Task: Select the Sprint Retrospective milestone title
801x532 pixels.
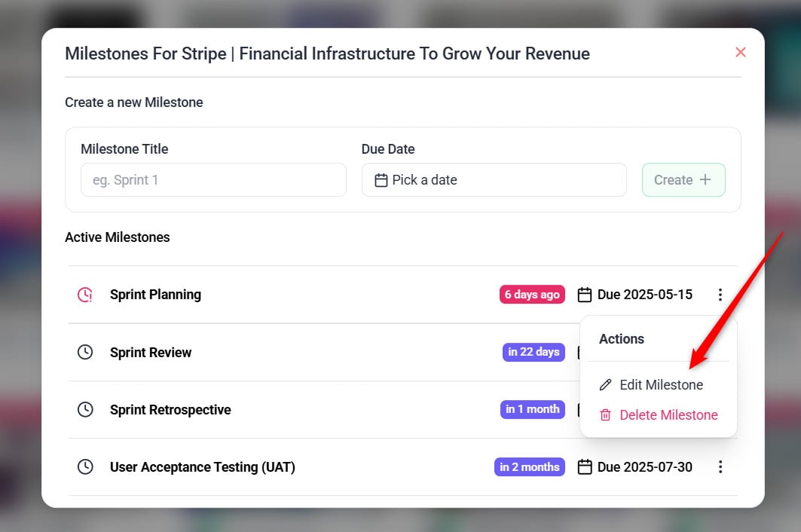Action: pyautogui.click(x=170, y=410)
